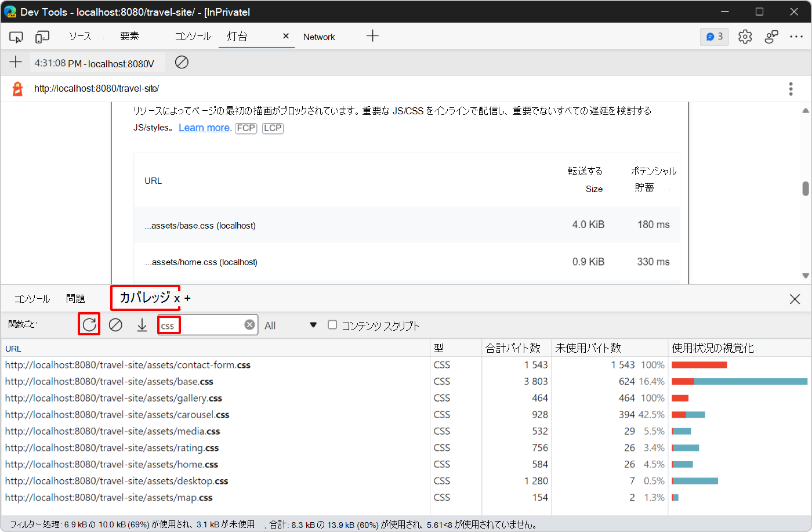The width and height of the screenshot is (812, 532).
Task: Clear all coverage data
Action: (x=115, y=325)
